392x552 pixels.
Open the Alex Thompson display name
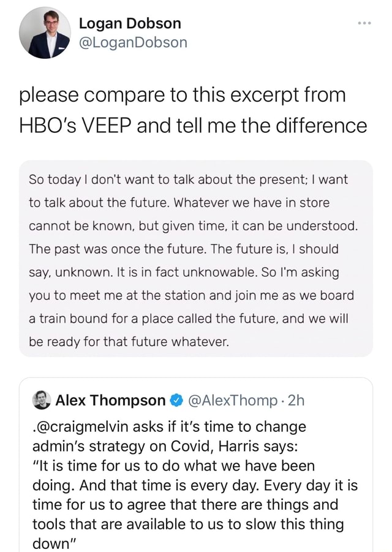pyautogui.click(x=110, y=401)
